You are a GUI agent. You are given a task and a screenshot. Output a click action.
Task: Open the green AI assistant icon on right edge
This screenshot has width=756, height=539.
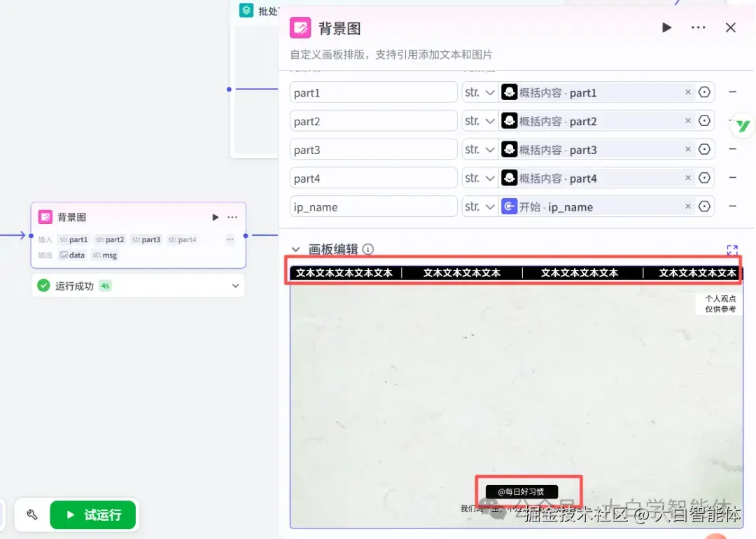(x=743, y=125)
